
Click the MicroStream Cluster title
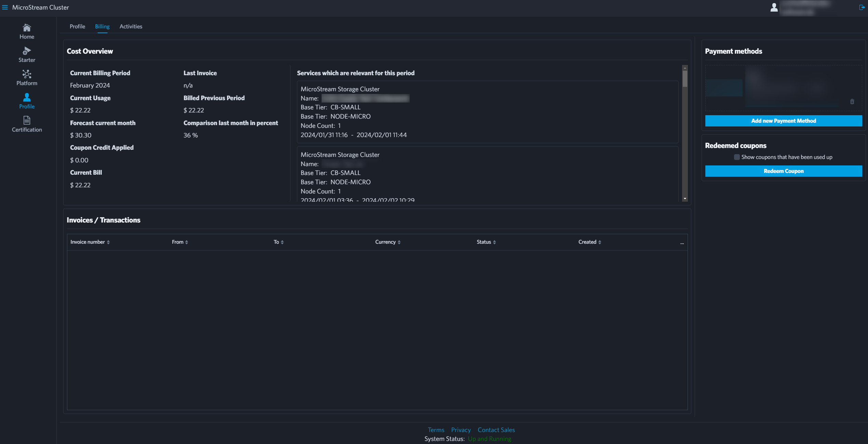click(40, 7)
